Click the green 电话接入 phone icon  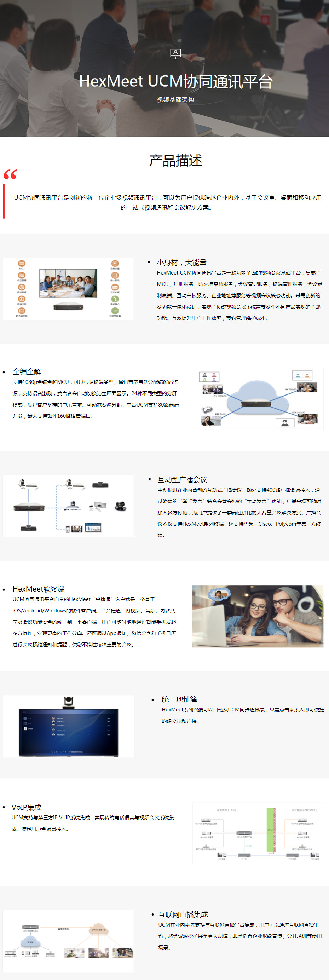pos(115,299)
